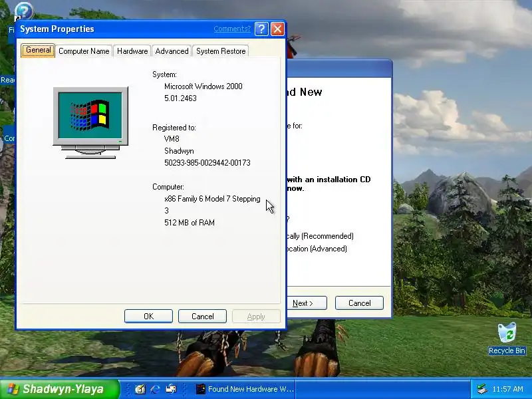This screenshot has width=532, height=399.
Task: Open the Hardware tab
Action: pyautogui.click(x=132, y=51)
